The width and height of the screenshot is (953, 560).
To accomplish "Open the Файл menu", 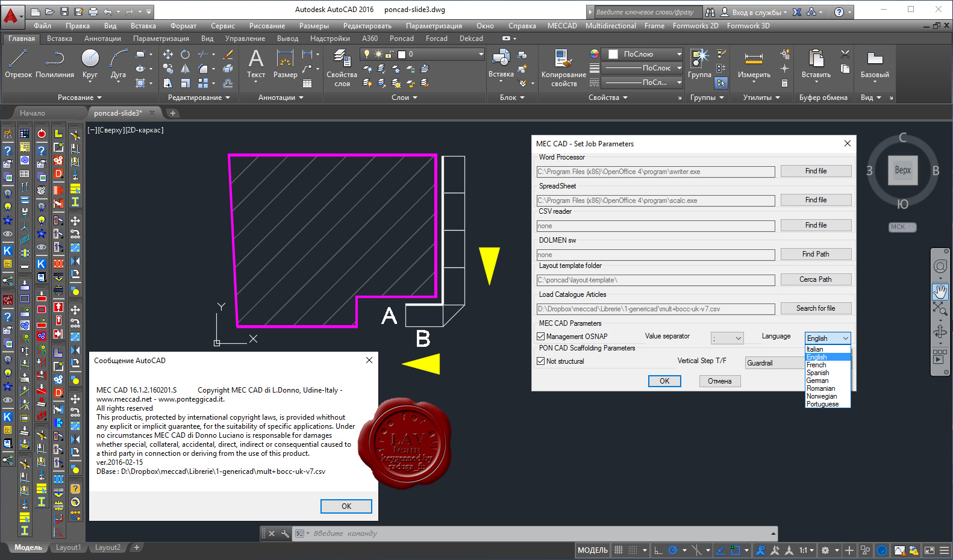I will click(x=43, y=26).
